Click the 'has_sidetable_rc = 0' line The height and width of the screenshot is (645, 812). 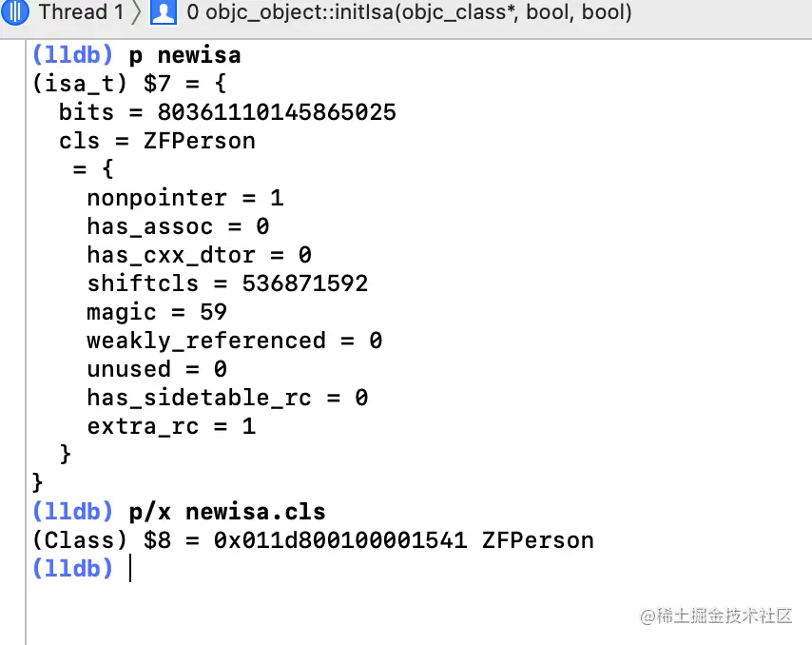227,398
